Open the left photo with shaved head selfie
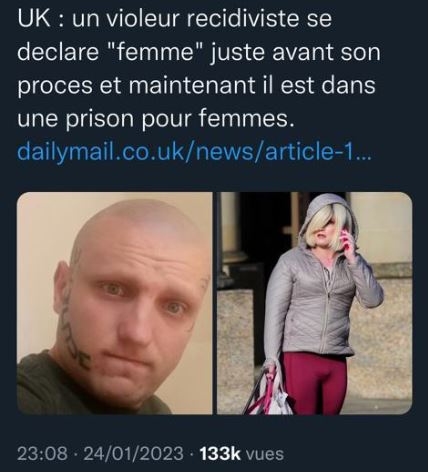The height and width of the screenshot is (472, 428). [115, 303]
